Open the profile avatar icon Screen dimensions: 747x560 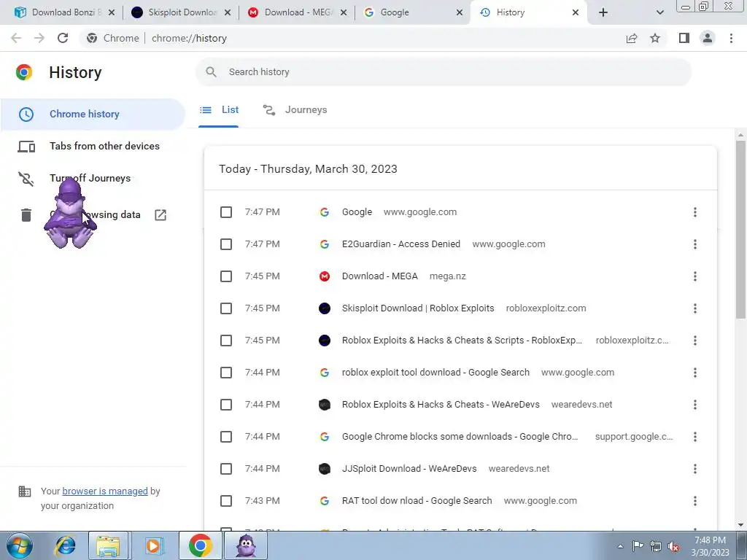[708, 38]
